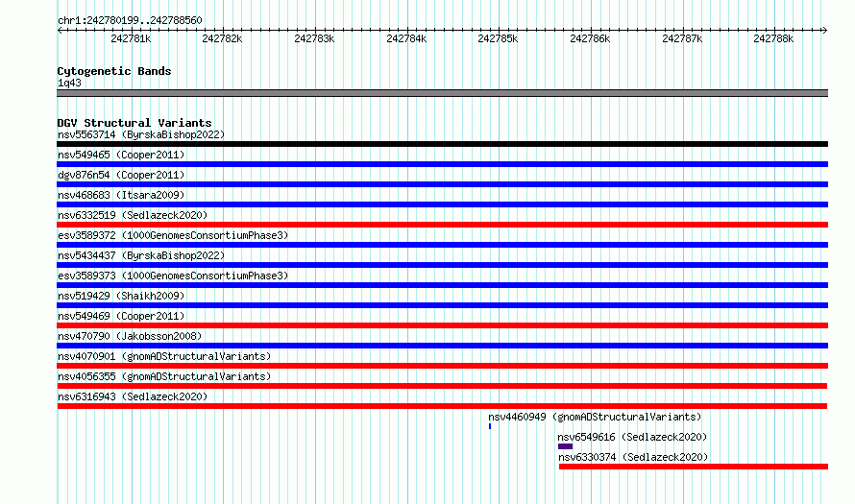Open nsv6332519 (Sedlazeck2020) variant label
Image resolution: width=855 pixels, height=504 pixels.
pos(133,215)
